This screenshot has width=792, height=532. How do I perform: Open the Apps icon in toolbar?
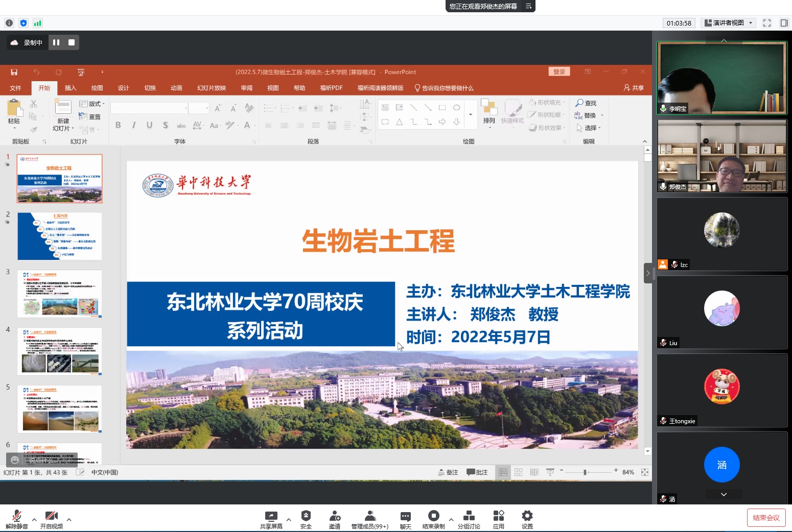pyautogui.click(x=498, y=516)
